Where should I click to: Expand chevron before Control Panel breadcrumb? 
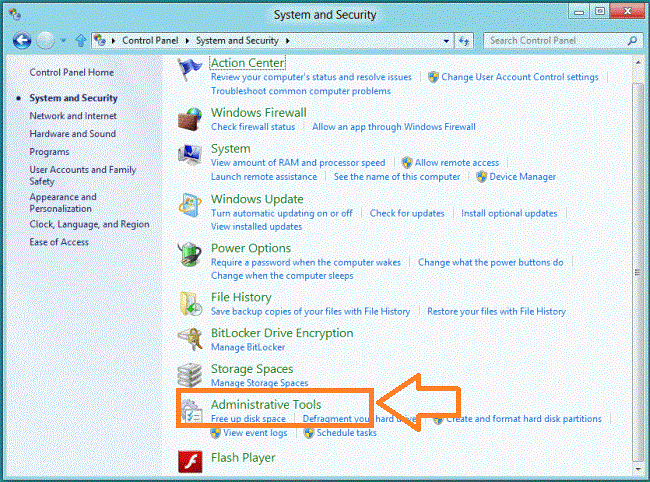point(113,41)
